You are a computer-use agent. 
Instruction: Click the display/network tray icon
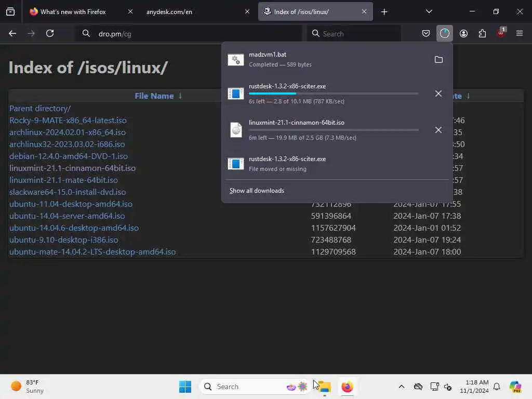pos(434,387)
